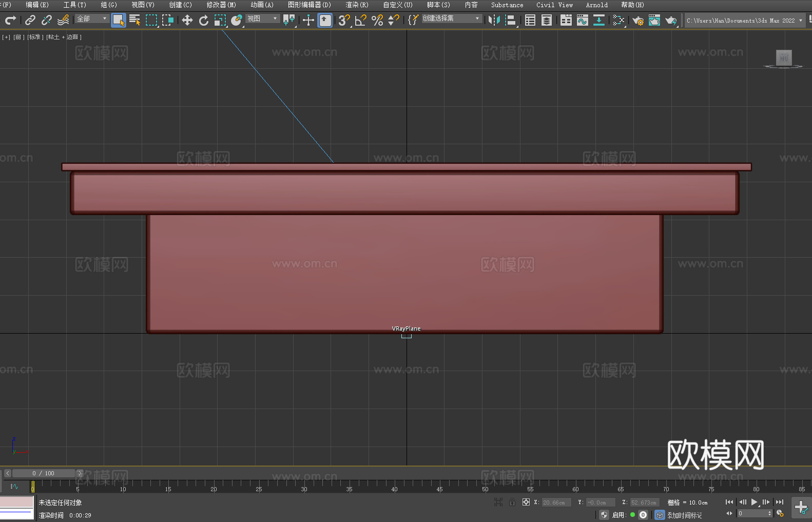The image size is (812, 522).
Task: Open reference coordinate system dropdown 视图
Action: click(262, 18)
